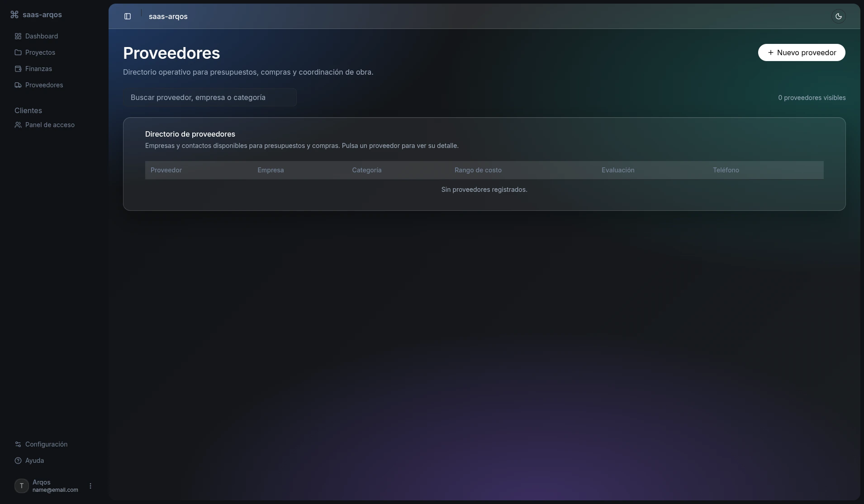This screenshot has height=504, width=864.
Task: Click the Panel de acceso users icon
Action: [x=18, y=125]
